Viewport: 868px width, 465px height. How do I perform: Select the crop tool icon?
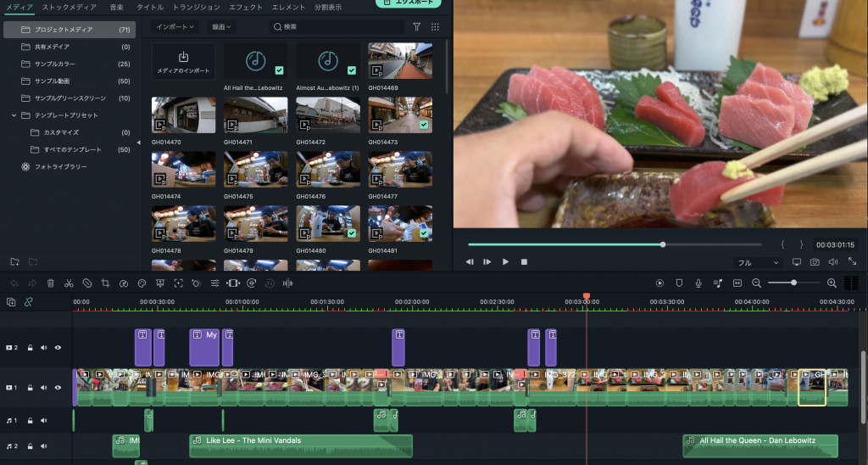tap(105, 283)
